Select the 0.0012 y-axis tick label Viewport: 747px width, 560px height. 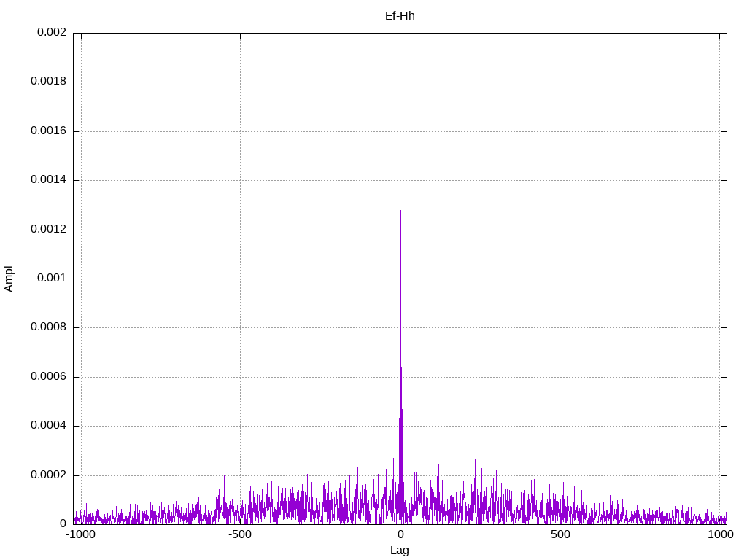[48, 229]
